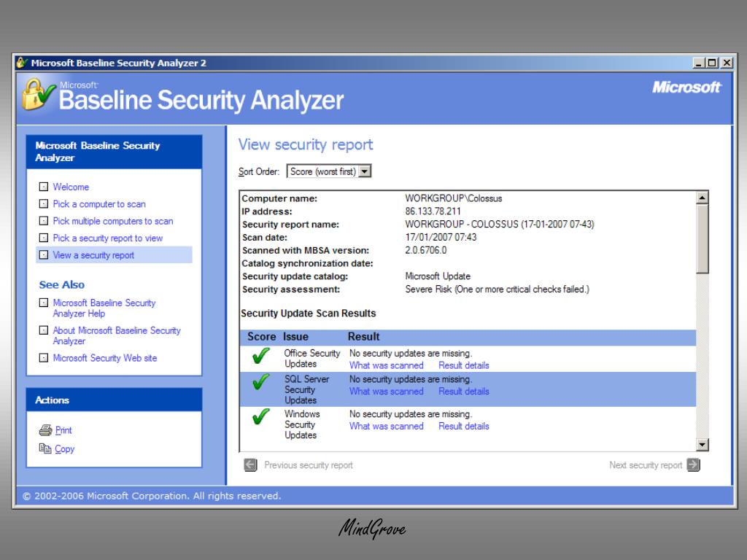This screenshot has width=747, height=560.
Task: Click the report vertical scrollbar thumb
Action: click(703, 238)
